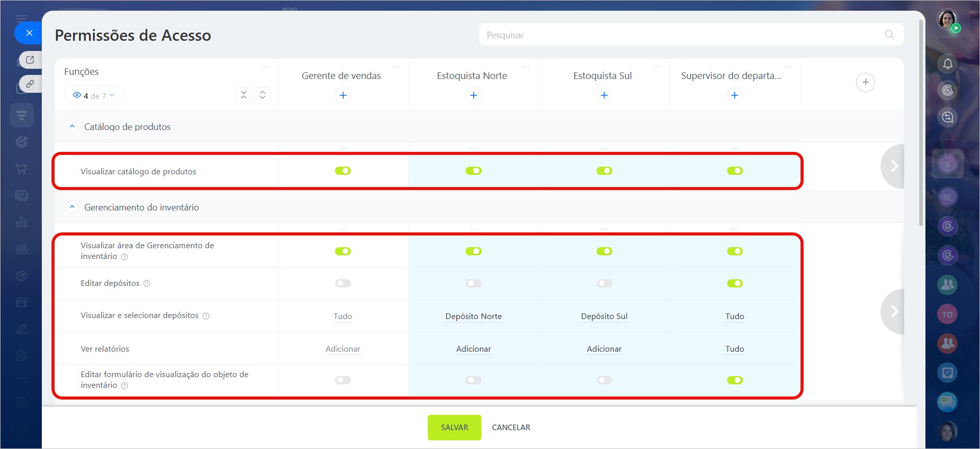Open help icon next to Editar depósitos

(147, 283)
